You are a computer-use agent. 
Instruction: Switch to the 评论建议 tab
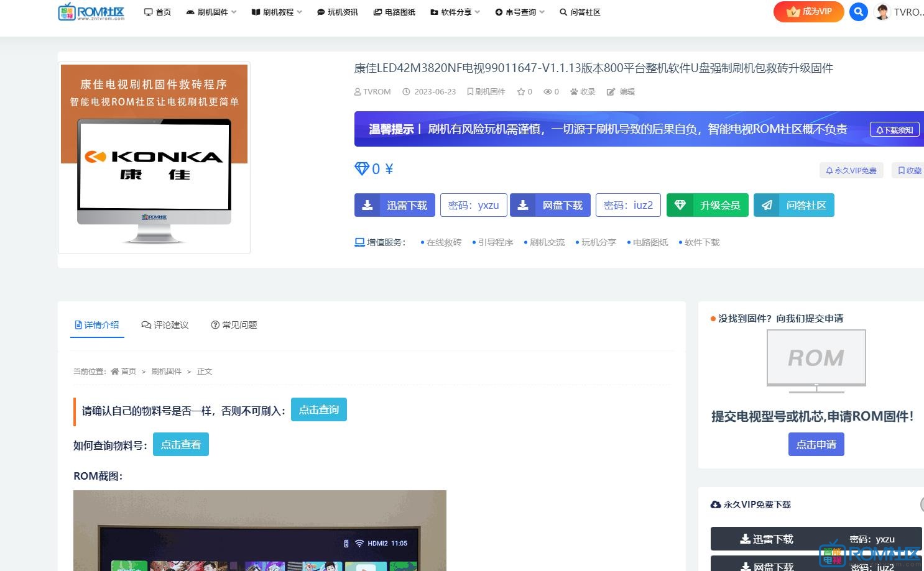click(165, 325)
